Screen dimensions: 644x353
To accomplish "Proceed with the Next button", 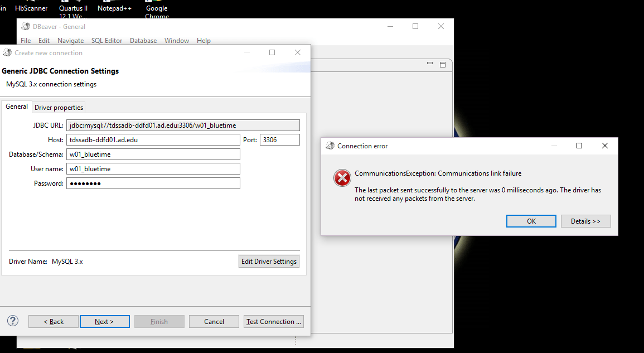I will pos(104,321).
